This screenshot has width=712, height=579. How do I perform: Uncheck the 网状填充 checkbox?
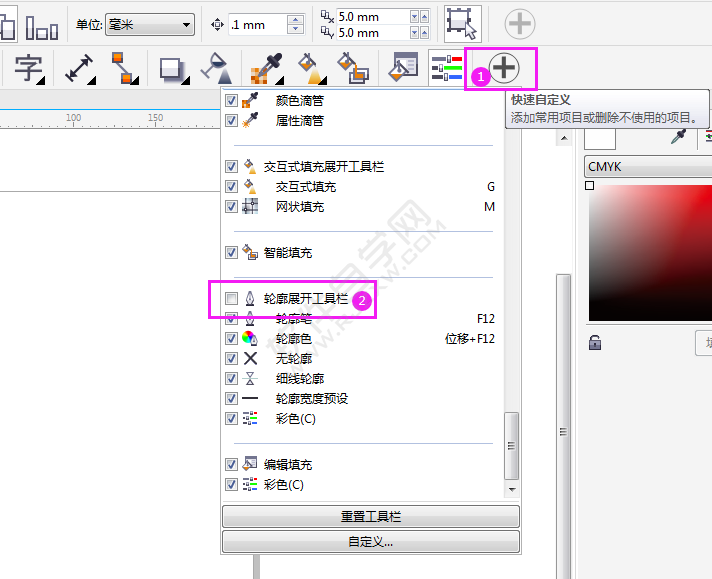pyautogui.click(x=232, y=207)
